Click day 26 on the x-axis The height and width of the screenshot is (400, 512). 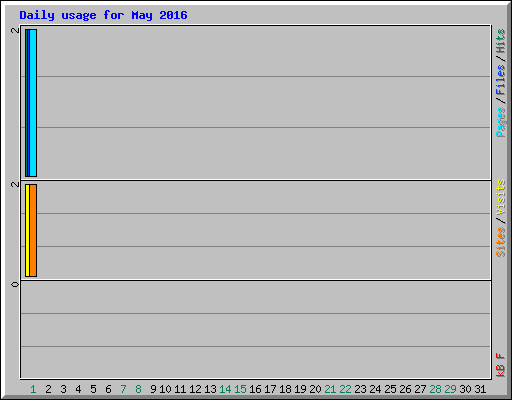[405, 389]
